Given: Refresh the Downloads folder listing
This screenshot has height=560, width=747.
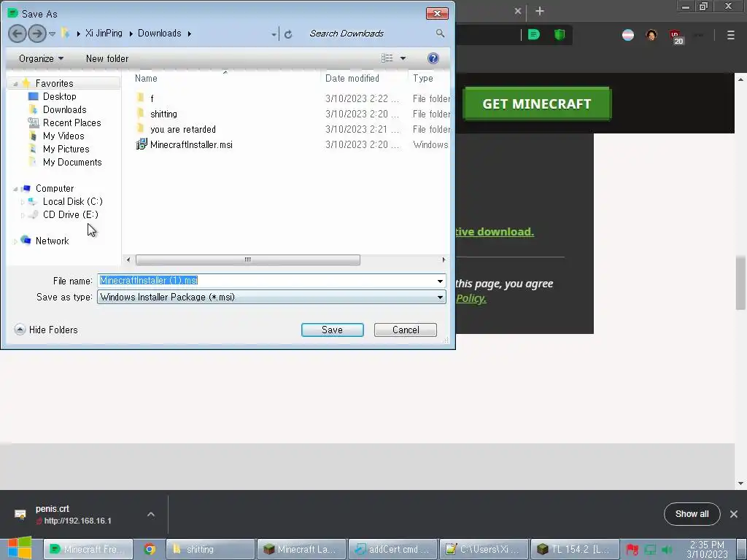Looking at the screenshot, I should click(x=288, y=34).
